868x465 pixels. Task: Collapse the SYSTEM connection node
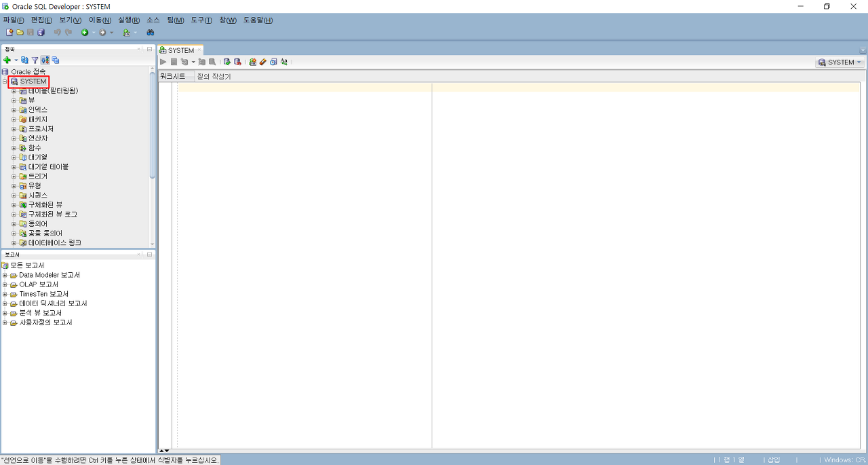coord(5,81)
